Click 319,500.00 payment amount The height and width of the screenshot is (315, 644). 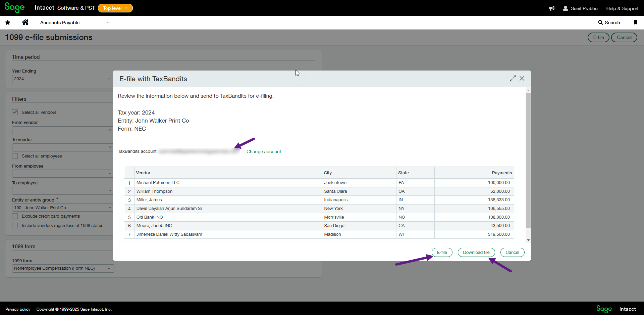click(x=499, y=234)
